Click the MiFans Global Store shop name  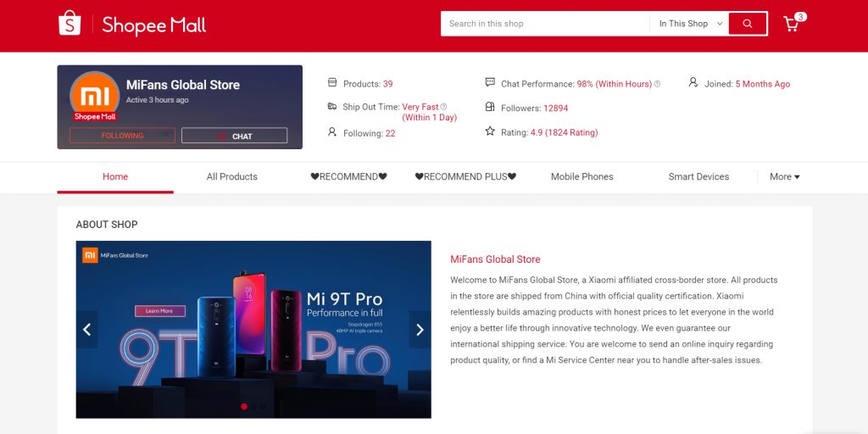(x=183, y=85)
